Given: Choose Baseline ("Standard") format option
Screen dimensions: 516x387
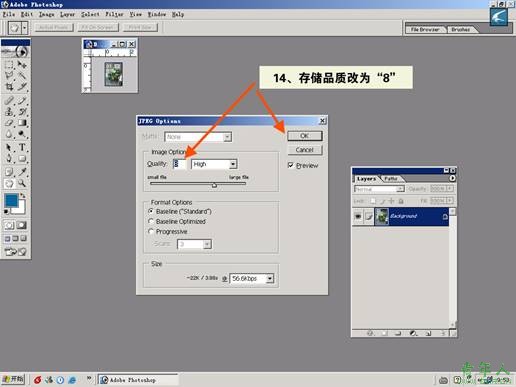Looking at the screenshot, I should pyautogui.click(x=151, y=211).
